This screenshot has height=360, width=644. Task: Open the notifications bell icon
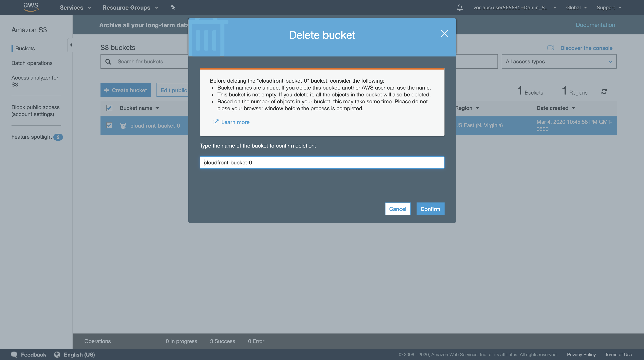pos(460,7)
